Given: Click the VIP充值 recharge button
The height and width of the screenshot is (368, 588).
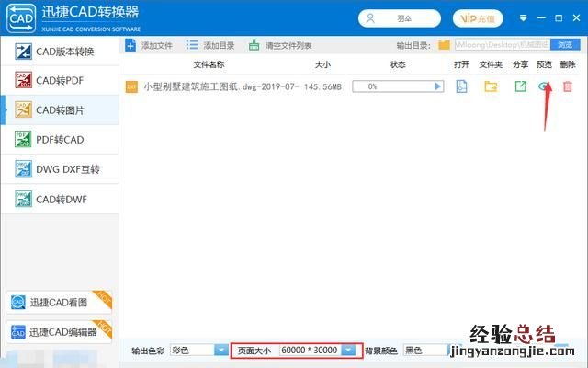Looking at the screenshot, I should (478, 17).
